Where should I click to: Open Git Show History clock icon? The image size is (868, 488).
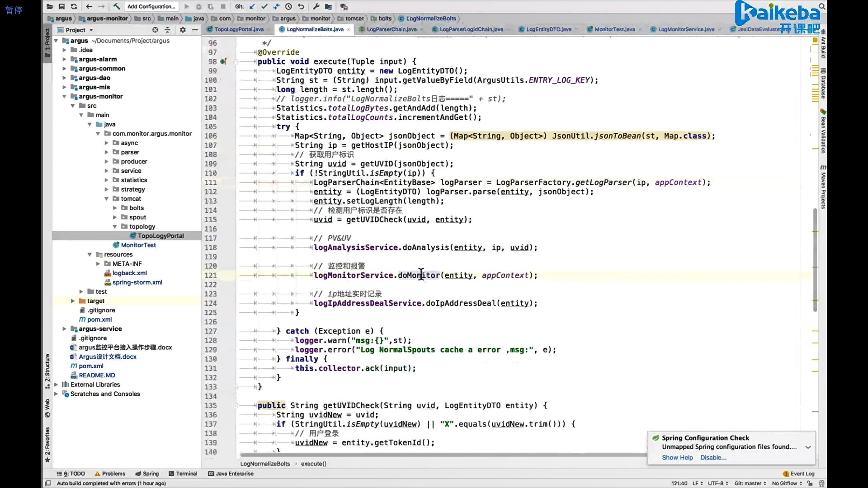288,6
